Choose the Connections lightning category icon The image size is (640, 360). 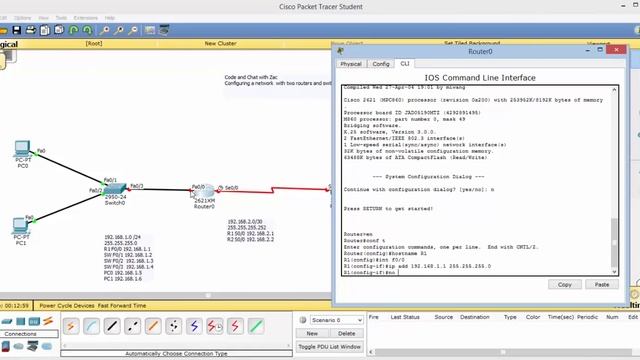(x=48, y=321)
